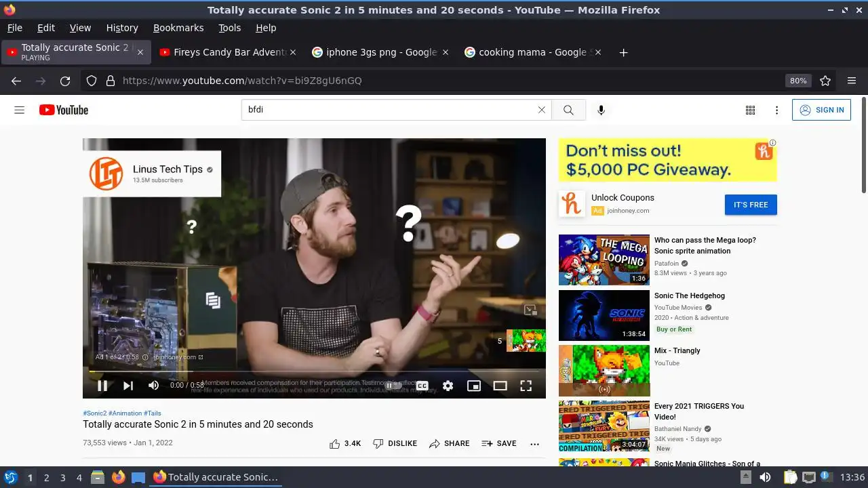Go to YouTube home via logo
The image size is (868, 488).
point(64,110)
